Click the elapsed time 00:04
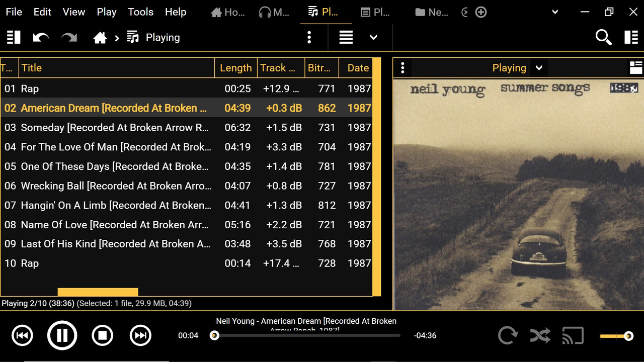Screen dimensions: 644x362 click(x=188, y=335)
